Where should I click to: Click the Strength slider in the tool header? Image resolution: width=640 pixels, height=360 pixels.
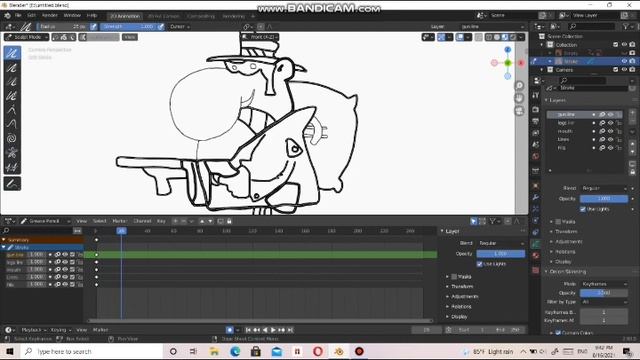[128, 27]
